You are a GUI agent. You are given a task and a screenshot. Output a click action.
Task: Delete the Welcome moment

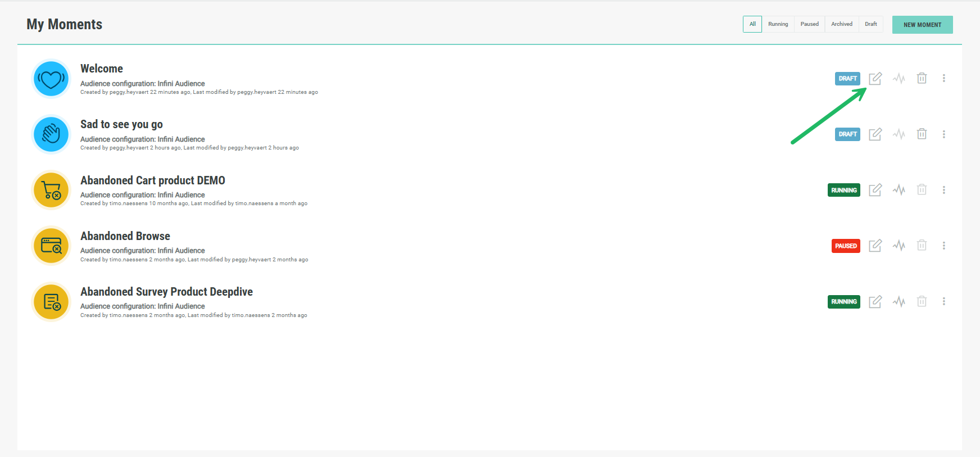[922, 78]
